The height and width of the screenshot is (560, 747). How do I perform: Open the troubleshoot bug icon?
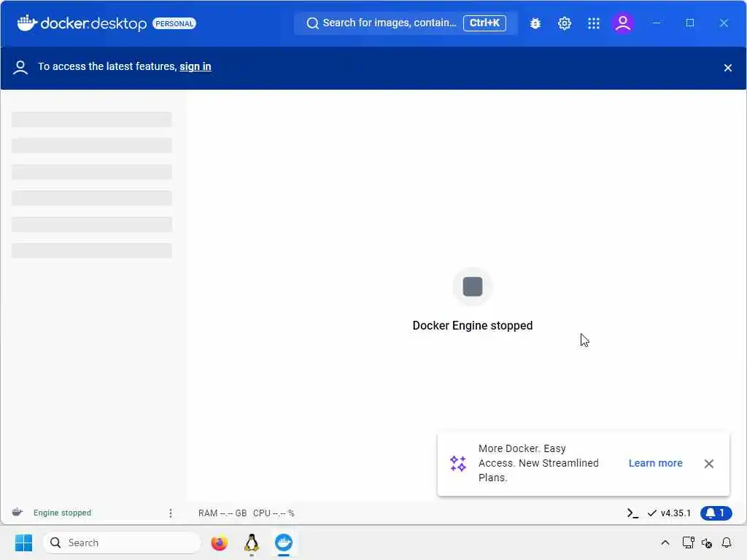pyautogui.click(x=535, y=23)
